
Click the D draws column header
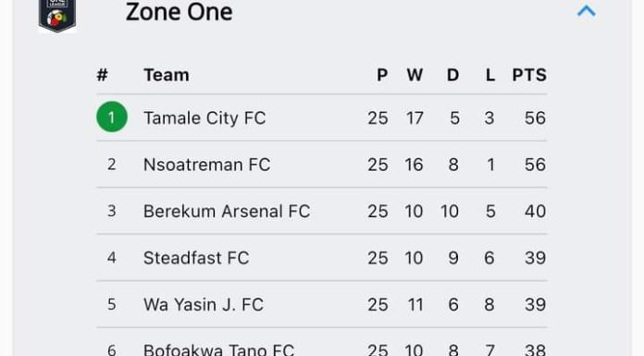tap(452, 75)
